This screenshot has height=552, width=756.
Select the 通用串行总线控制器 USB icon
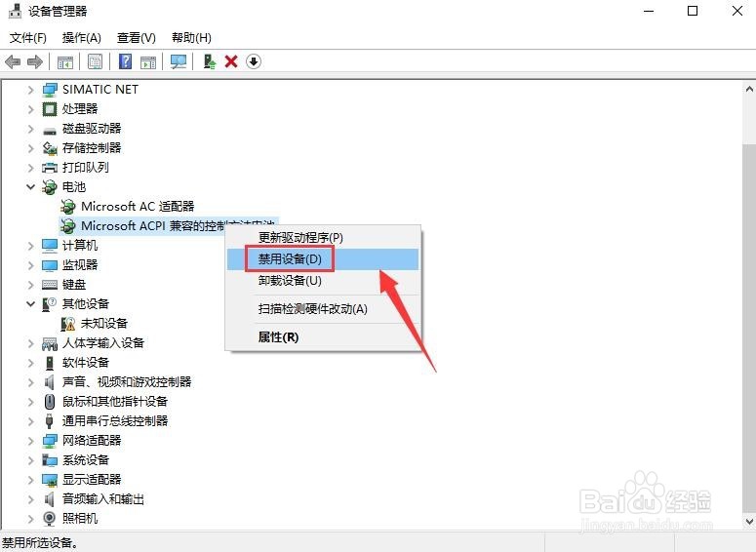[x=49, y=421]
